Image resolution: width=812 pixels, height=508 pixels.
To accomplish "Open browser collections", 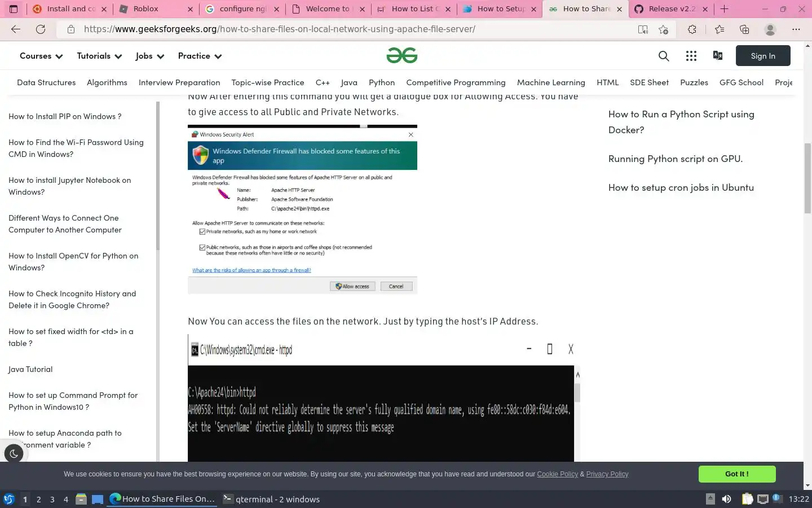I will [x=744, y=29].
